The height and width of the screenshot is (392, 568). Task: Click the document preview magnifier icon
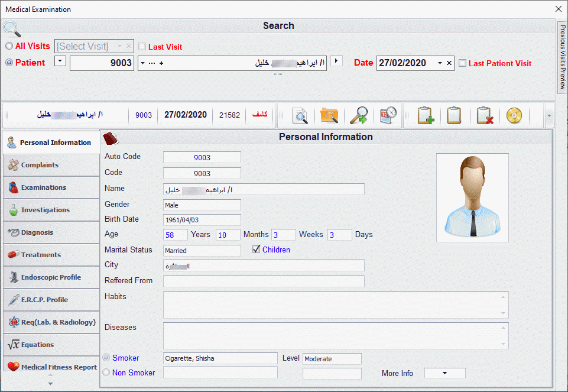coord(301,115)
